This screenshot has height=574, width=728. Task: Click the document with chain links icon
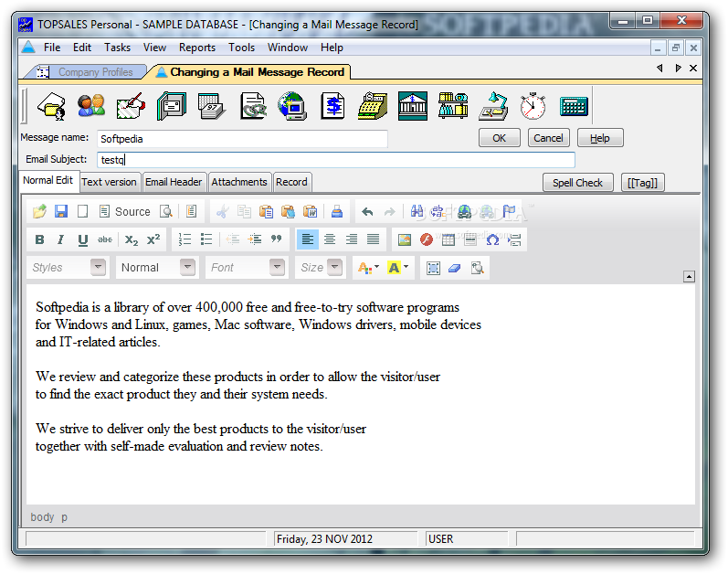tap(253, 106)
